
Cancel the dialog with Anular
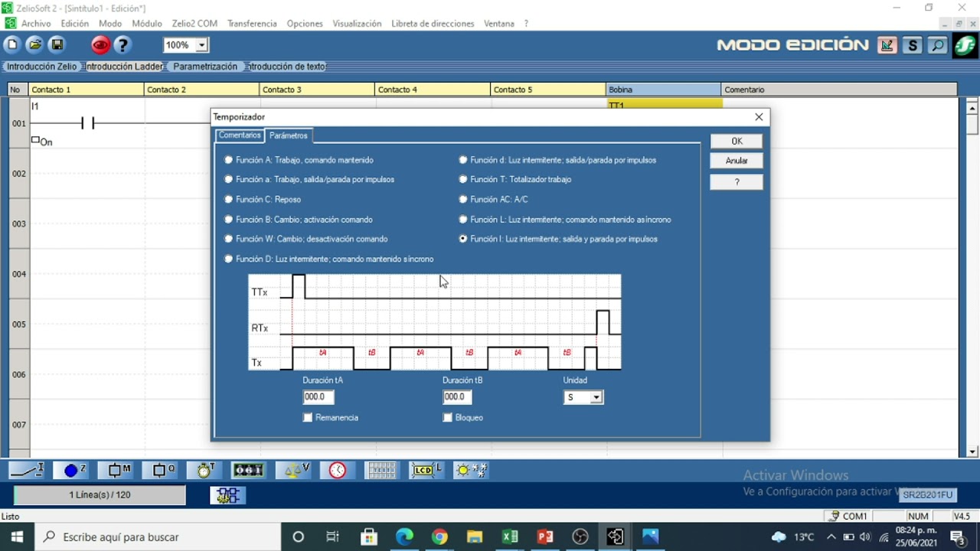[737, 161]
